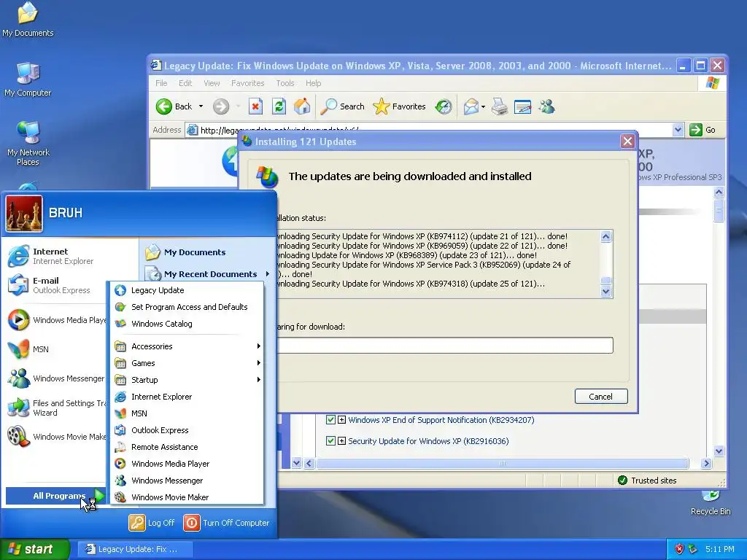This screenshot has height=560, width=747.
Task: Uncheck End of Support Notification KB2934207 checkbox
Action: pyautogui.click(x=330, y=419)
